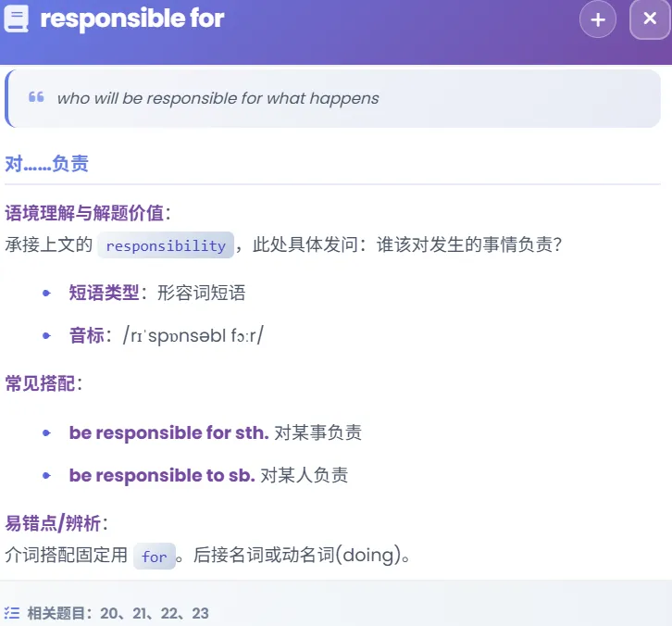Click 'be responsible for sth.' collocation
This screenshot has width=672, height=626.
[216, 432]
